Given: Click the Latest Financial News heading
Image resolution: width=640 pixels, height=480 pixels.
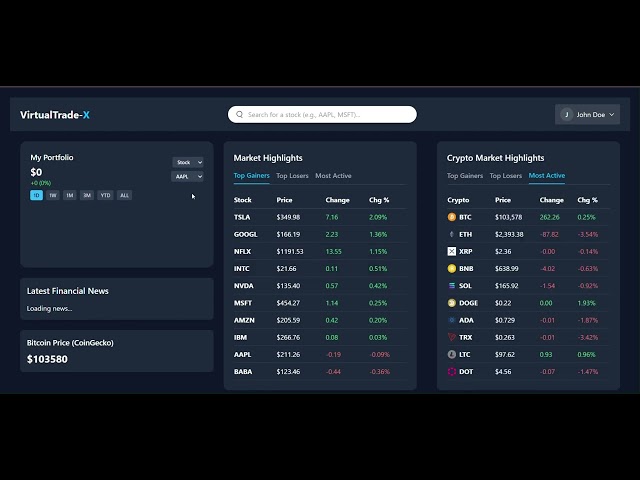Looking at the screenshot, I should [68, 291].
